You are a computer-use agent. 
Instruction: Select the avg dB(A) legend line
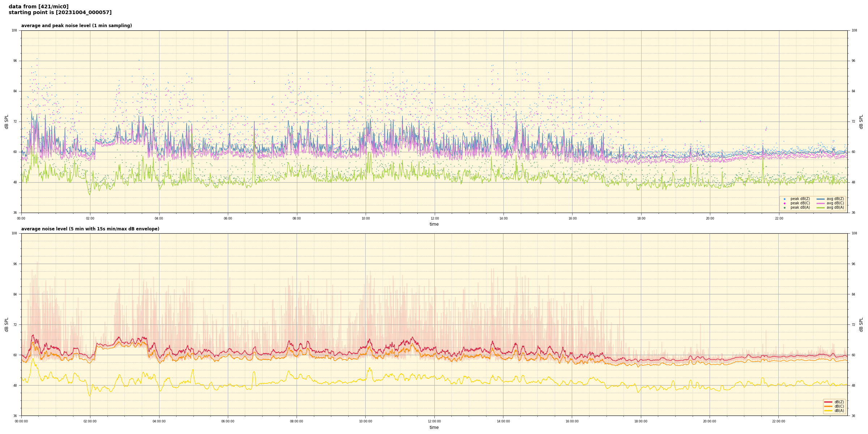(821, 208)
